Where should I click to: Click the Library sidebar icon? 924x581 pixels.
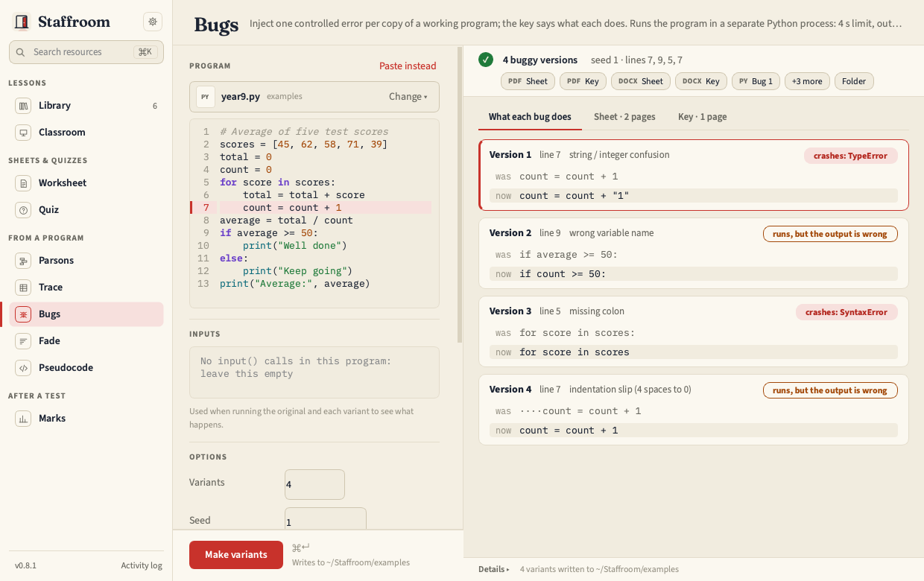[23, 106]
